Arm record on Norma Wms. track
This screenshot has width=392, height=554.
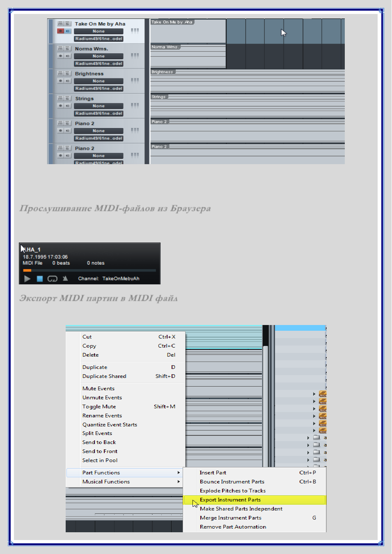pos(60,56)
